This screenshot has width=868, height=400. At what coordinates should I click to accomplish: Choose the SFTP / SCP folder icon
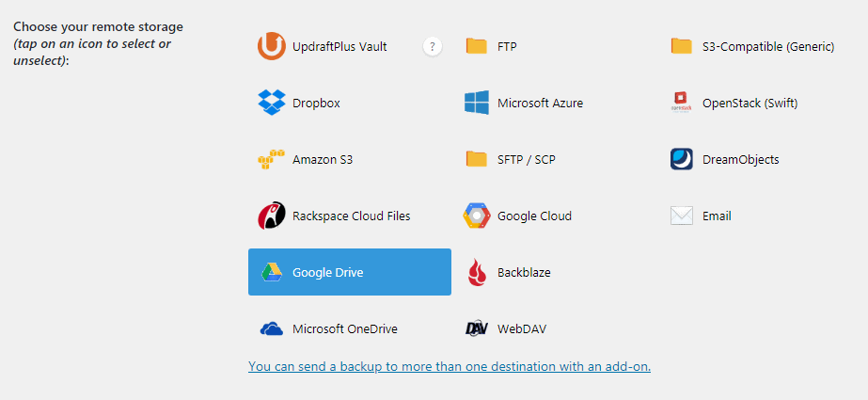(476, 160)
